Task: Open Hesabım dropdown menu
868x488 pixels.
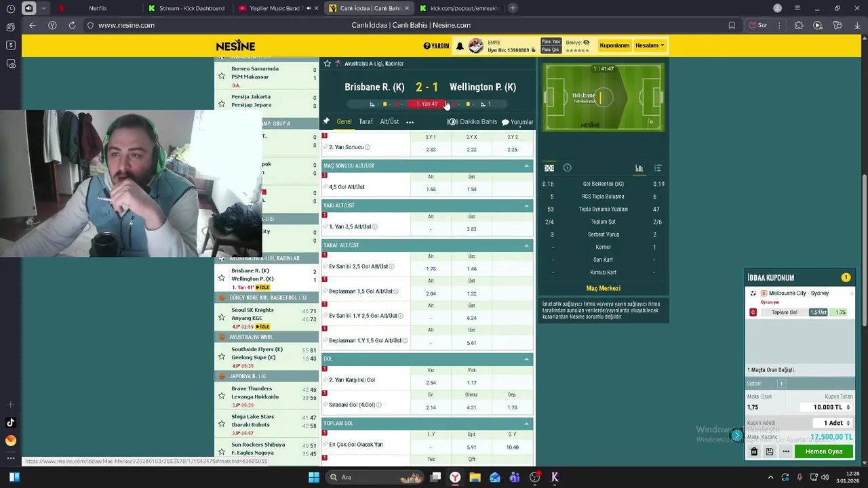Action: (x=650, y=45)
